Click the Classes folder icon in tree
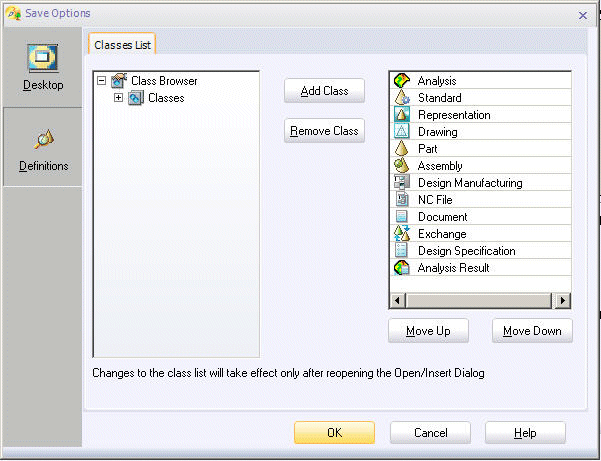This screenshot has width=601, height=461. pyautogui.click(x=136, y=98)
